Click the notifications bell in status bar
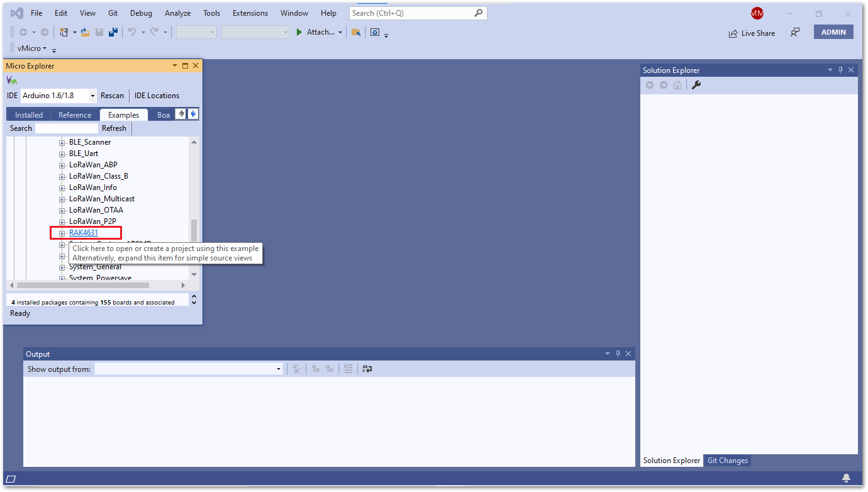Screen dimensions: 868x492 click(847, 478)
